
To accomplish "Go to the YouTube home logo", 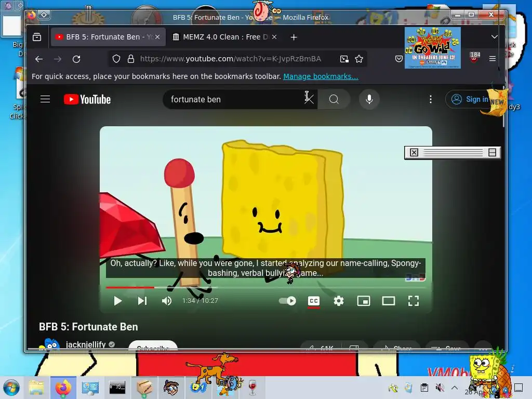I will [x=87, y=99].
